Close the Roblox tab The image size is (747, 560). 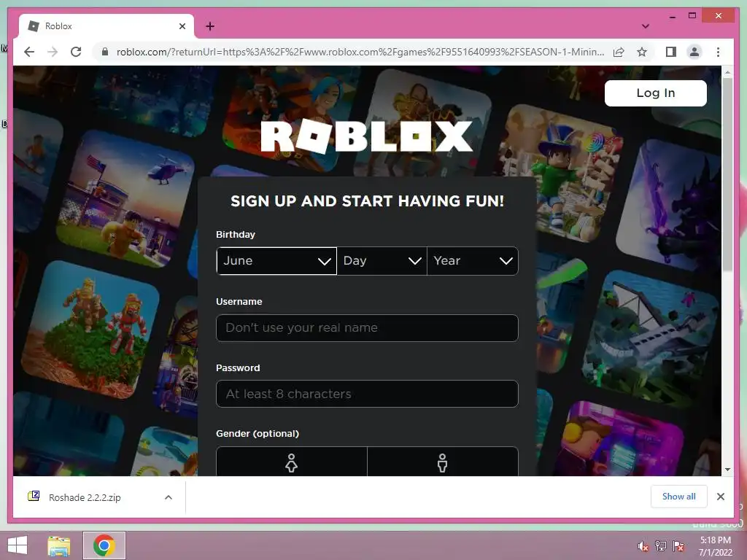182,26
